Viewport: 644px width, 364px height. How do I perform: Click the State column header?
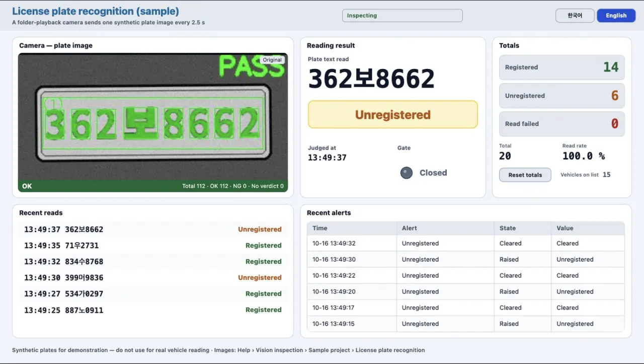522,228
